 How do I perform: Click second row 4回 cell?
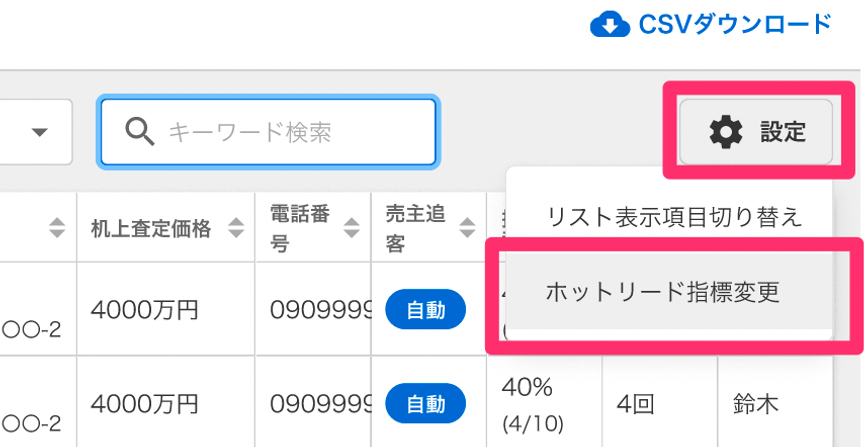click(636, 404)
